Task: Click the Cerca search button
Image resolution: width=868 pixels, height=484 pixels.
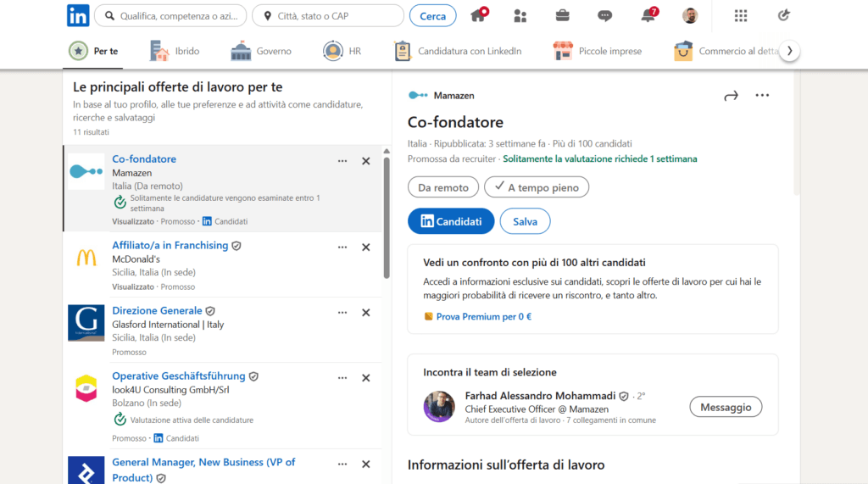Action: [433, 15]
